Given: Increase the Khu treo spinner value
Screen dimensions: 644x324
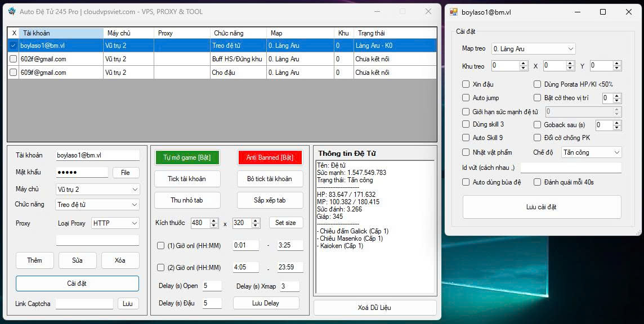Looking at the screenshot, I should [x=524, y=64].
